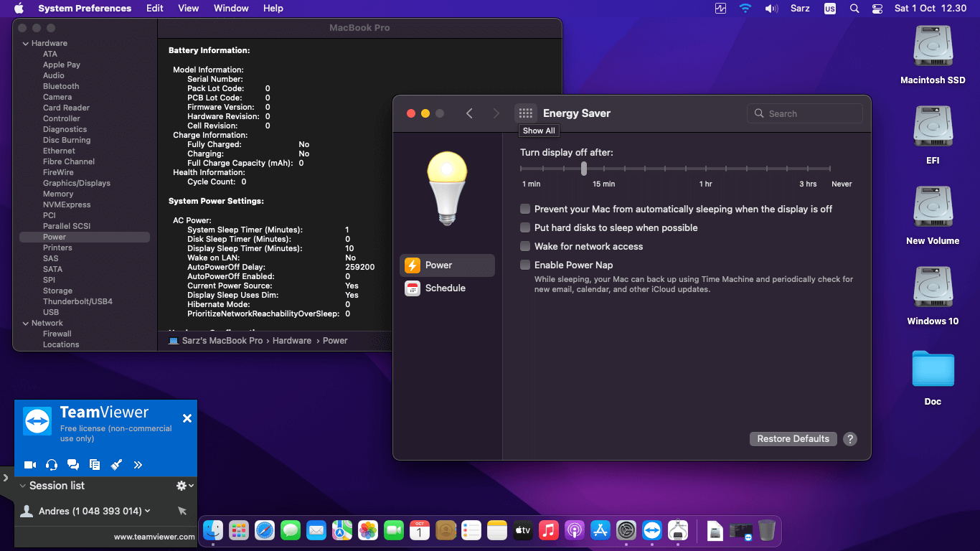The height and width of the screenshot is (551, 980).
Task: Select Graphics/Displays in System Information sidebar
Action: [77, 183]
